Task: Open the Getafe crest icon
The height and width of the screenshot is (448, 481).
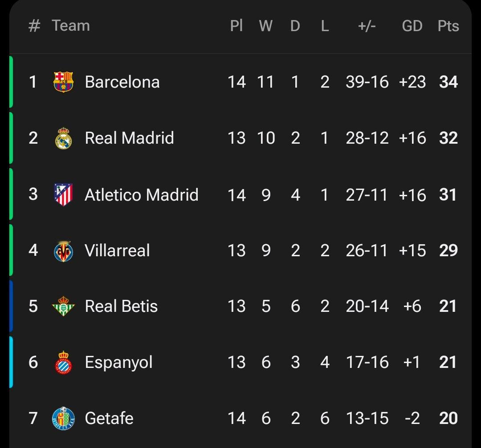Action: tap(63, 418)
